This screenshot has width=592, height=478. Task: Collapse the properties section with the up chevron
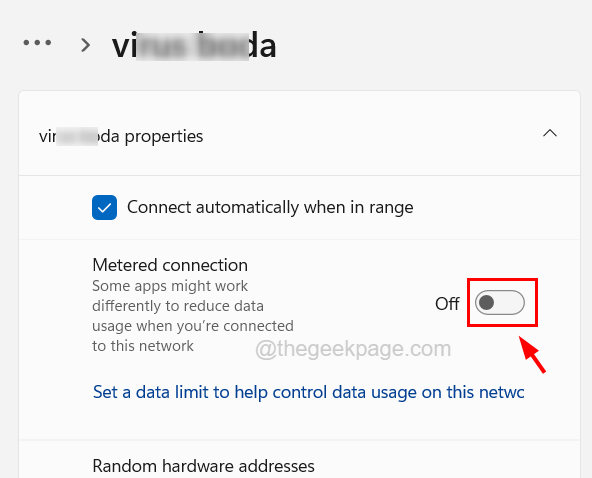point(550,133)
